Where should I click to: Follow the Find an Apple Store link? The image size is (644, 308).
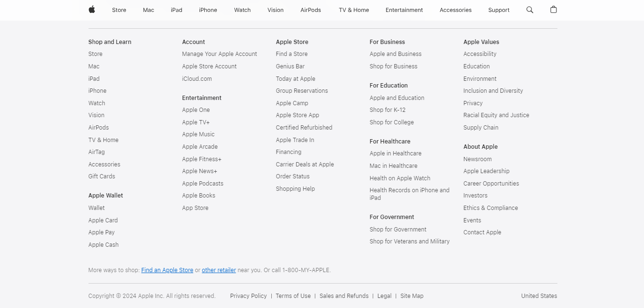point(167,270)
